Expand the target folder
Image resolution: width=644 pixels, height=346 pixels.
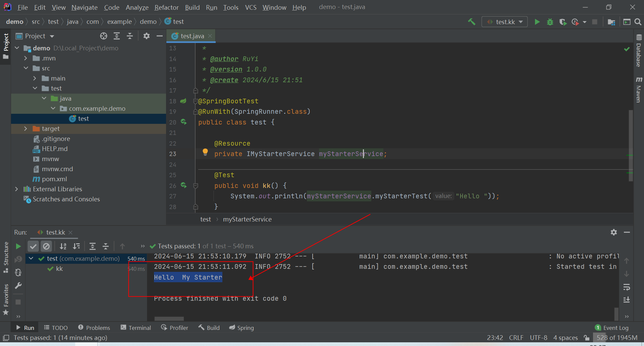[26, 129]
